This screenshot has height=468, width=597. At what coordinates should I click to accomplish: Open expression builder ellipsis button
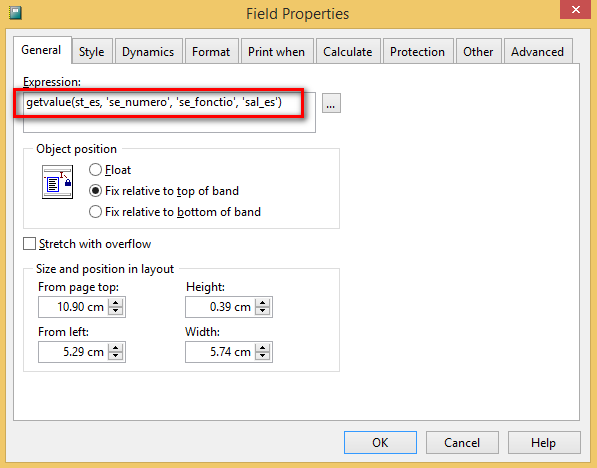tap(331, 103)
